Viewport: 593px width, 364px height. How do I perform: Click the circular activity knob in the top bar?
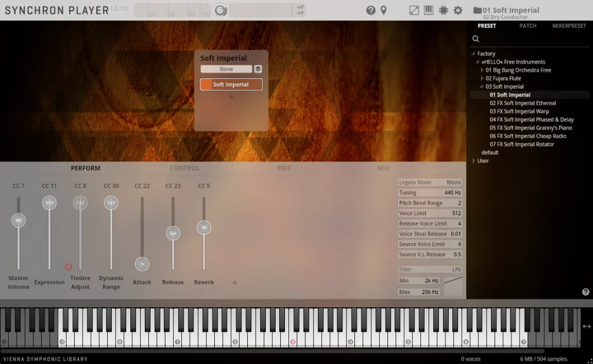coord(219,10)
